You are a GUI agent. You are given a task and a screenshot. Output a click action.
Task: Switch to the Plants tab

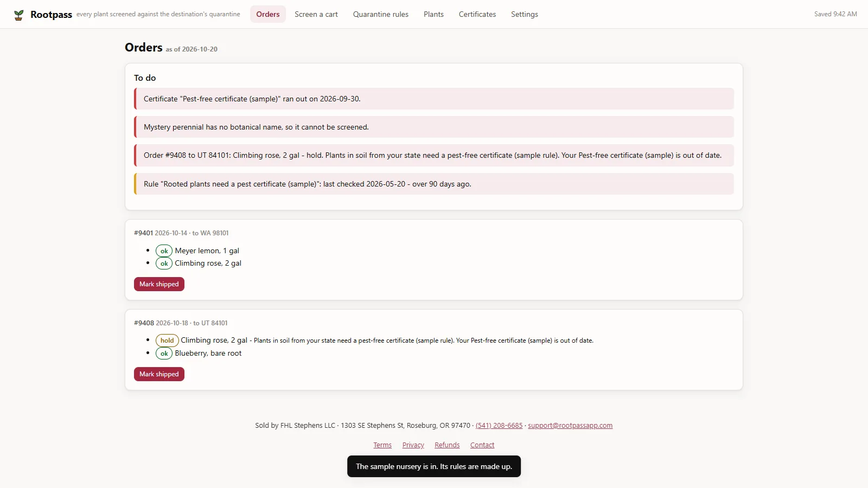pos(433,14)
